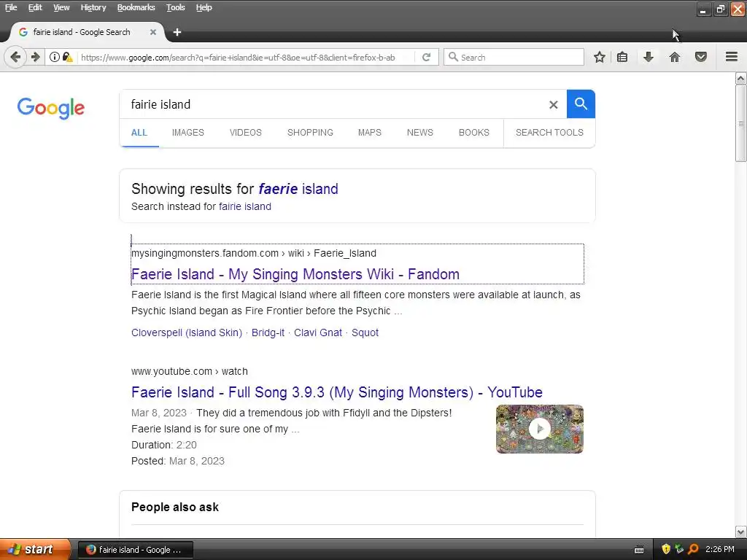
Task: Click the Google logo
Action: [51, 108]
